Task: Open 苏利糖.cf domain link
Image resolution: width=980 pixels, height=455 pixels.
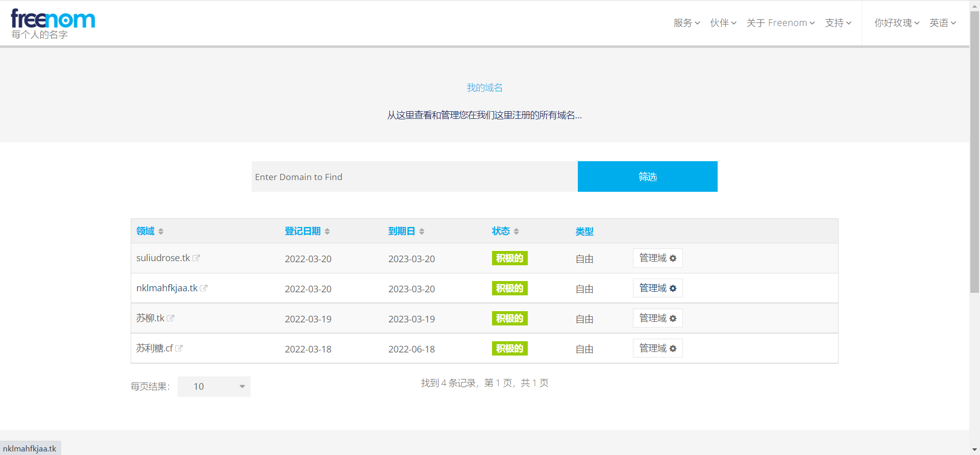Action: [x=155, y=348]
